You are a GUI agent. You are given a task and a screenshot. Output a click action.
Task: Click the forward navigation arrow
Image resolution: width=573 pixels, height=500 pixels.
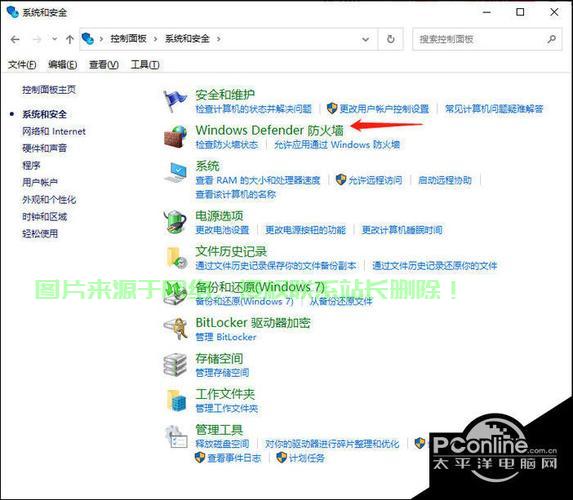37,39
